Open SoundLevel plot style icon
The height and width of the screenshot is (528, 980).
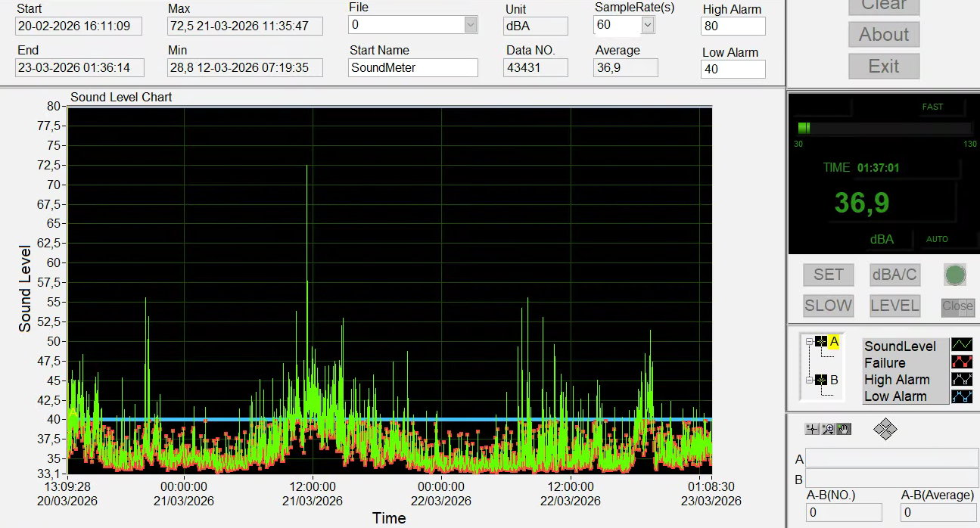click(x=961, y=346)
